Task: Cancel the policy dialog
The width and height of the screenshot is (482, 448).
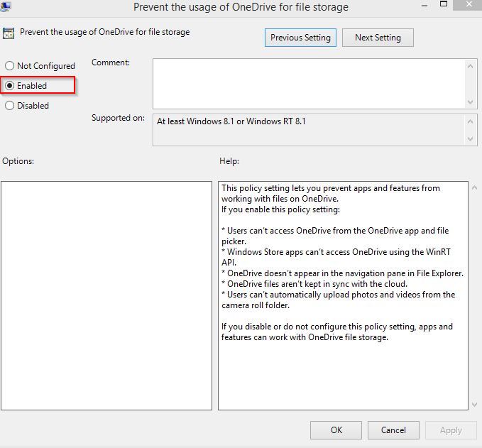Action: [x=393, y=430]
